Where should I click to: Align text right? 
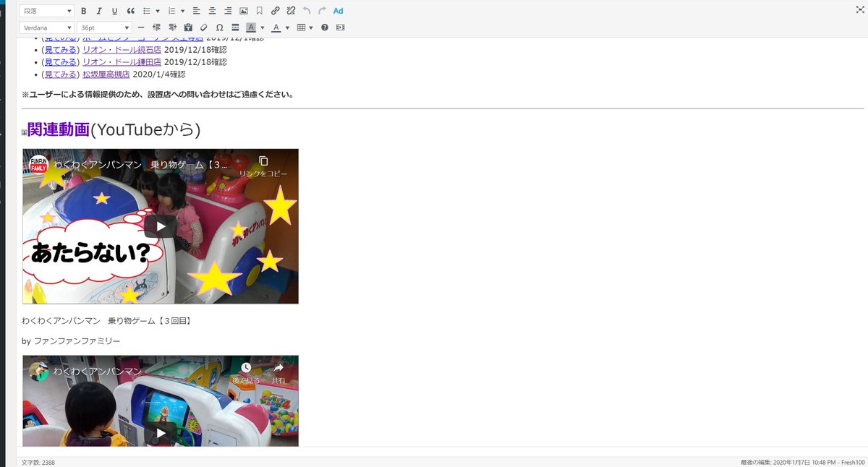click(x=228, y=11)
